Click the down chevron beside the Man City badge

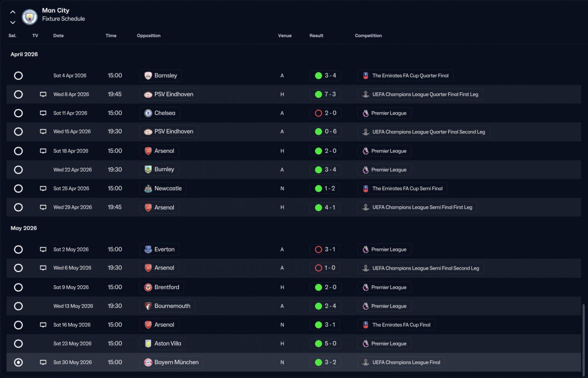click(12, 22)
